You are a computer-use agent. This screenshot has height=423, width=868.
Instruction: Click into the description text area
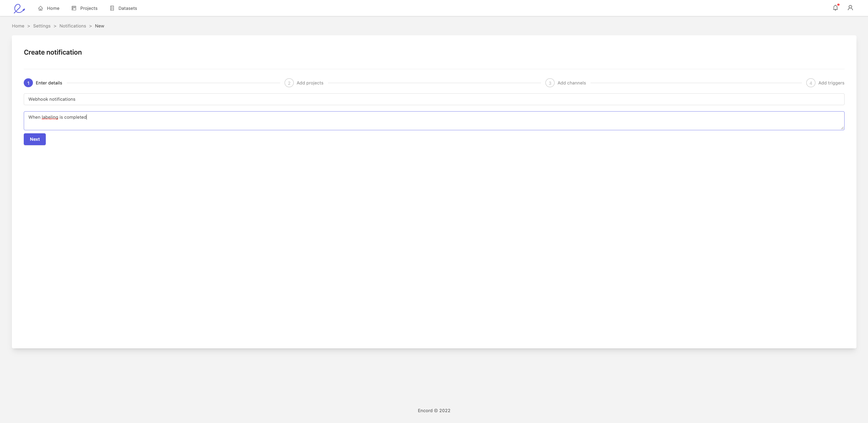434,121
